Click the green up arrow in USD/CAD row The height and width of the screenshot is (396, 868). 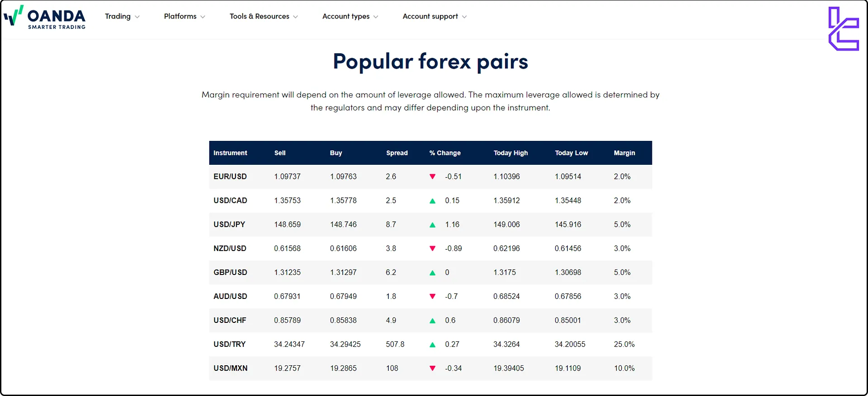[433, 201]
